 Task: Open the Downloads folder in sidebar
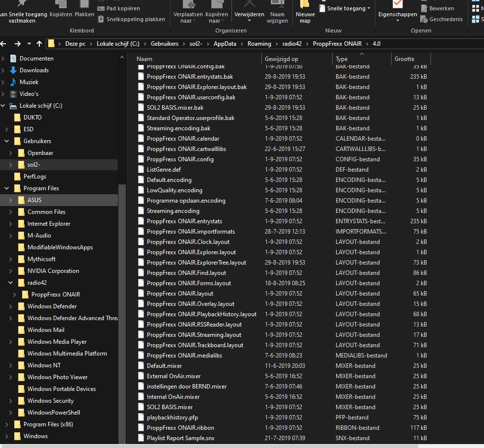click(x=34, y=70)
